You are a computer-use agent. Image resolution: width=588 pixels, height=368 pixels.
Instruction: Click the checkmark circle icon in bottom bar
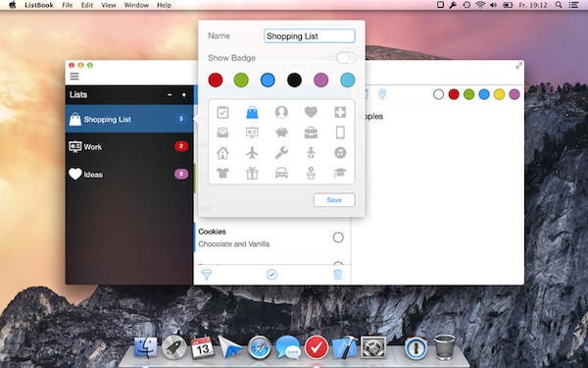click(x=271, y=275)
